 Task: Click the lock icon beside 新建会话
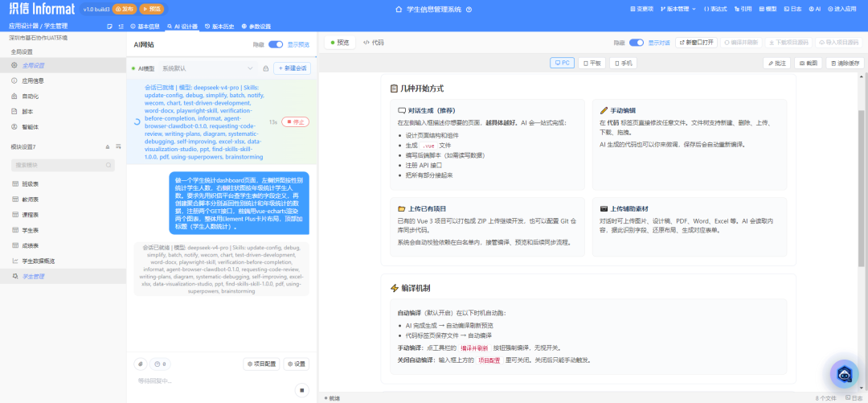266,68
